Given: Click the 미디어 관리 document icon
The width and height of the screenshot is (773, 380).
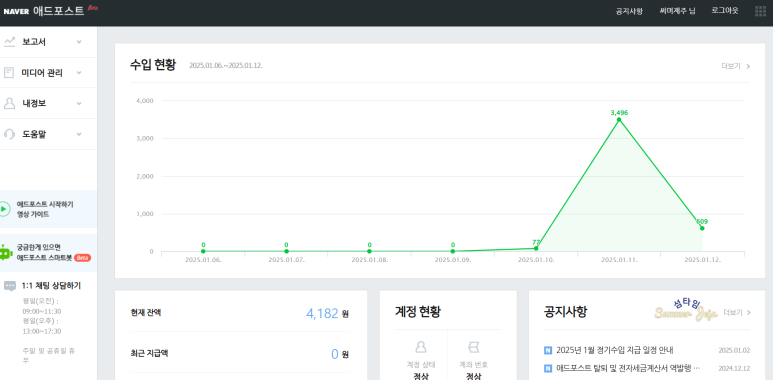Looking at the screenshot, I should click(9, 73).
